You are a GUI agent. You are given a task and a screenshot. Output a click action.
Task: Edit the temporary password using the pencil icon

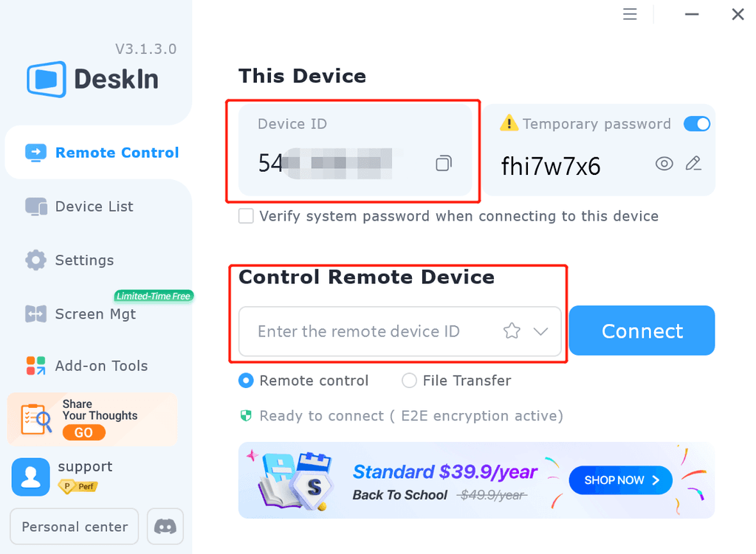tap(693, 164)
